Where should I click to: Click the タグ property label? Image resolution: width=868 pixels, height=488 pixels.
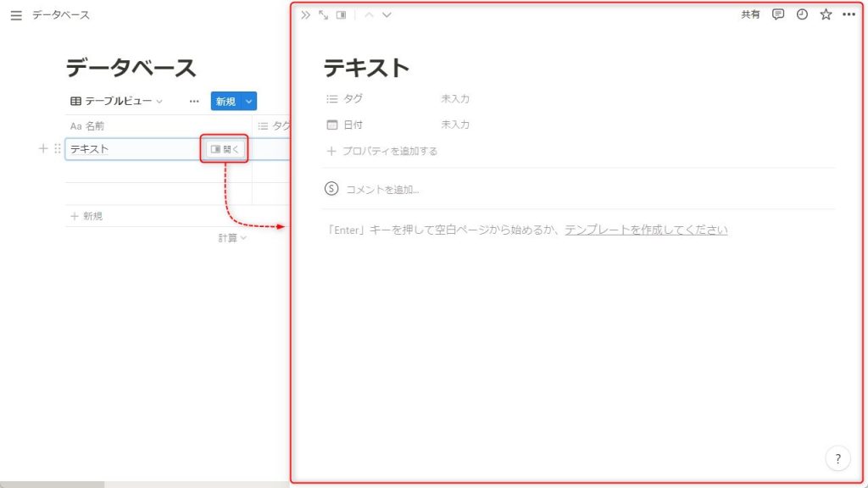pyautogui.click(x=353, y=98)
